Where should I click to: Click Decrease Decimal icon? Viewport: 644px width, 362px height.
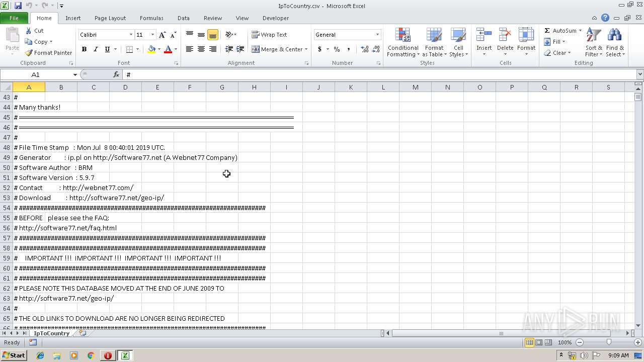click(376, 49)
